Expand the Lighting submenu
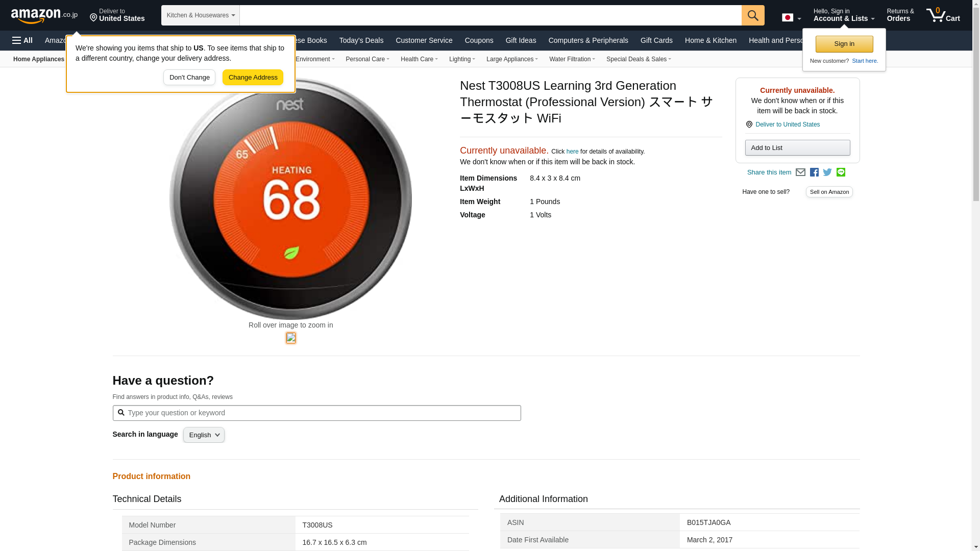 coord(462,59)
